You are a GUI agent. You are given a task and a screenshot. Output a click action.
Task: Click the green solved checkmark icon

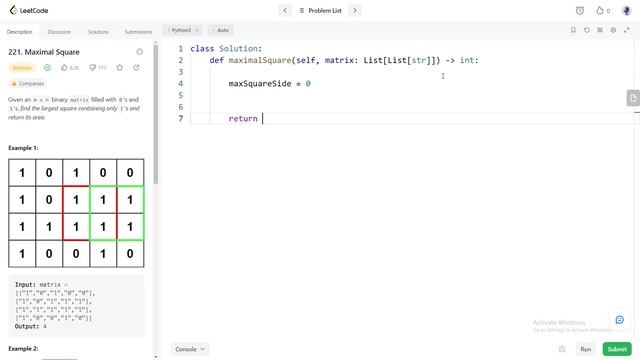[47, 68]
